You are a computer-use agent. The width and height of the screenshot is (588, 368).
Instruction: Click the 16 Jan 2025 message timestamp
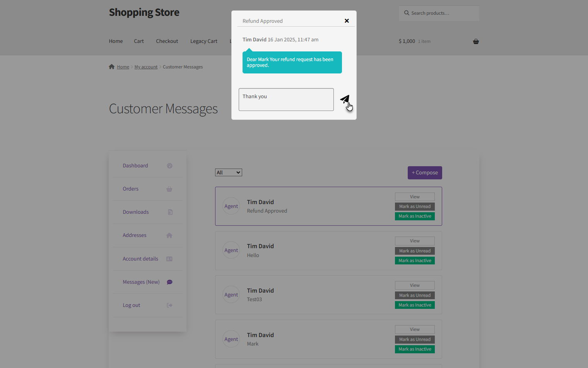293,39
